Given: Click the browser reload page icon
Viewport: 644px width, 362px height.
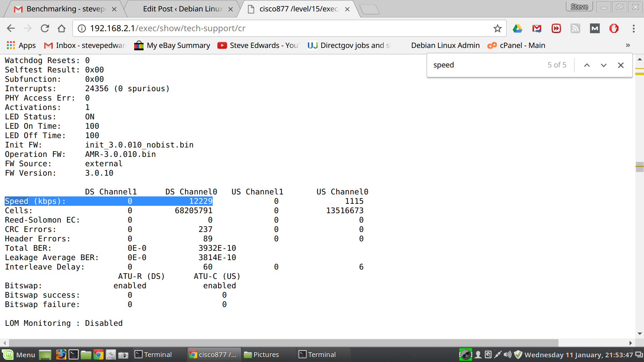Looking at the screenshot, I should 45,28.
